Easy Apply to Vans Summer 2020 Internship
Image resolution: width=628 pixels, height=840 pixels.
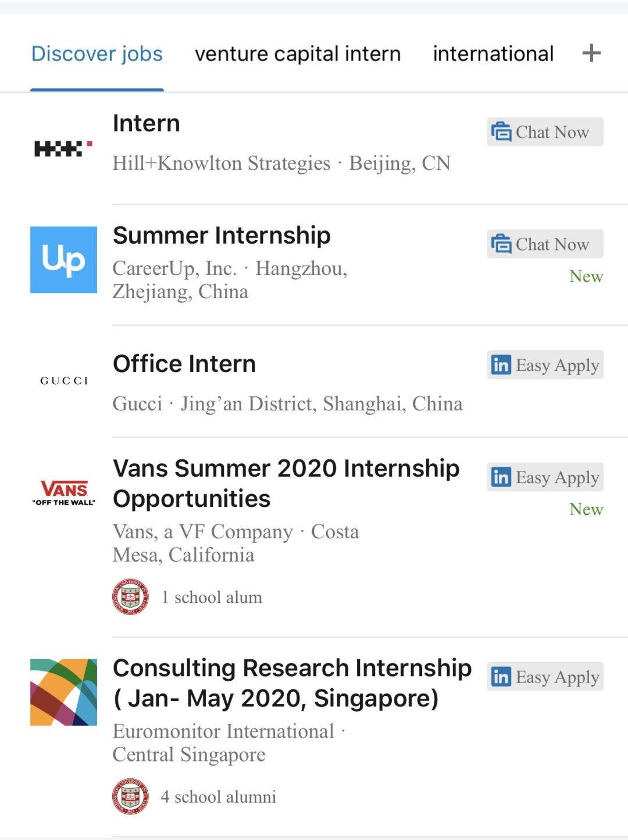point(545,477)
